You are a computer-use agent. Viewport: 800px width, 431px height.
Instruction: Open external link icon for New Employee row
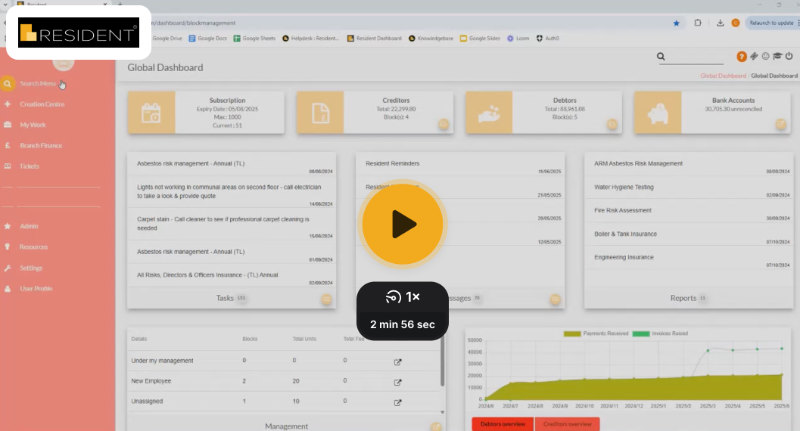pyautogui.click(x=398, y=382)
